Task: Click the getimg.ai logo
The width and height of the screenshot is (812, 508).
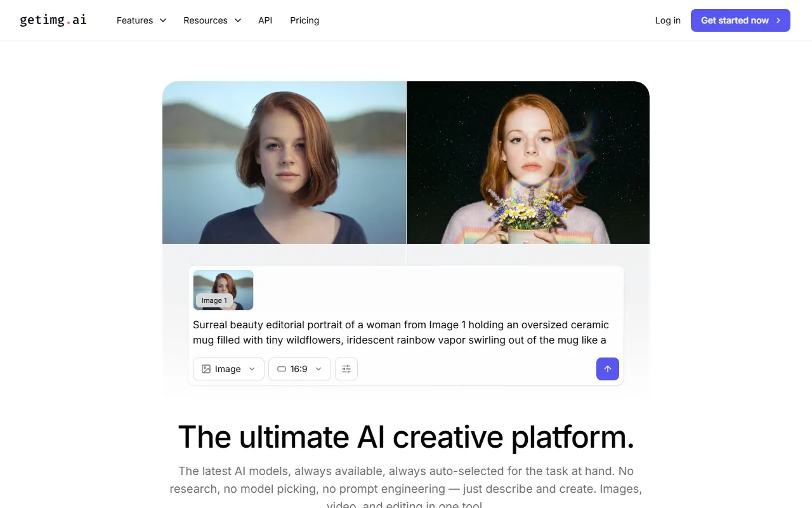Action: [x=53, y=20]
